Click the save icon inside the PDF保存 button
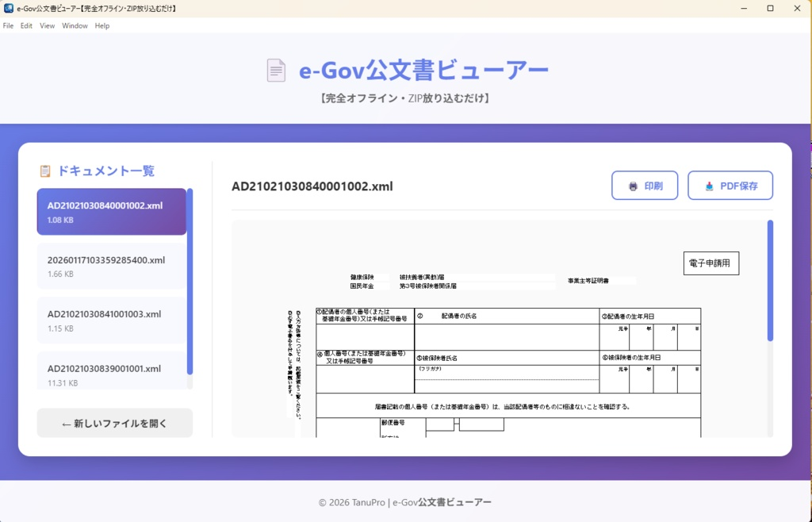The width and height of the screenshot is (812, 522). (709, 185)
